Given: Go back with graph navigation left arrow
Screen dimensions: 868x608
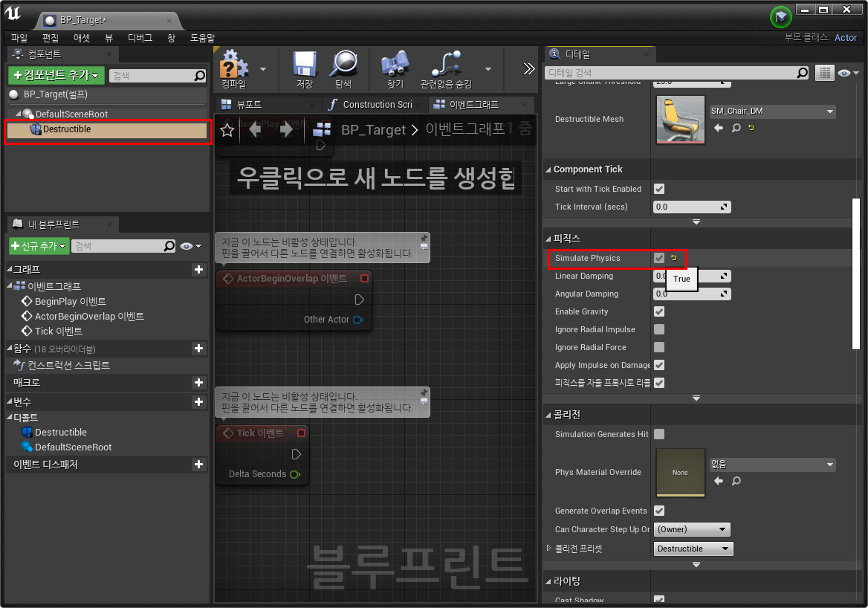Looking at the screenshot, I should (255, 130).
